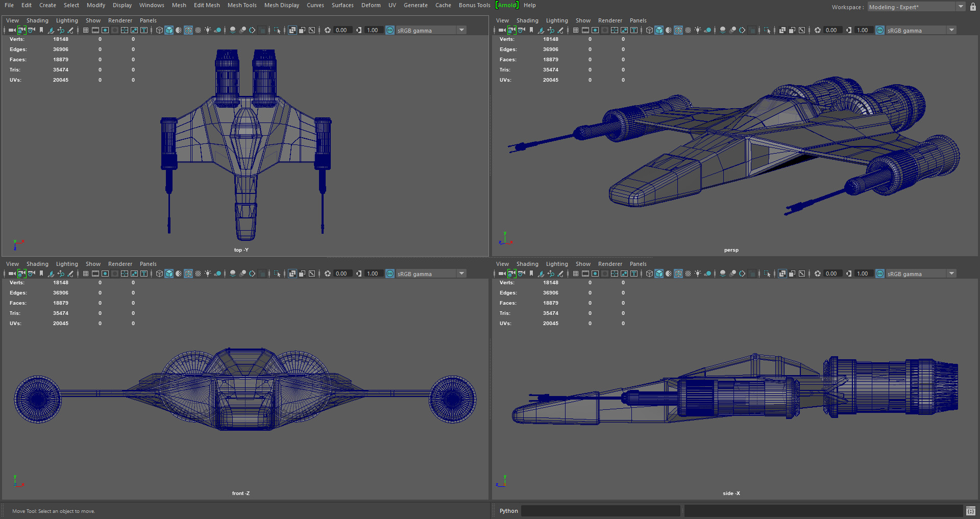This screenshot has height=519, width=980.
Task: Open the Deform menu
Action: click(x=371, y=5)
